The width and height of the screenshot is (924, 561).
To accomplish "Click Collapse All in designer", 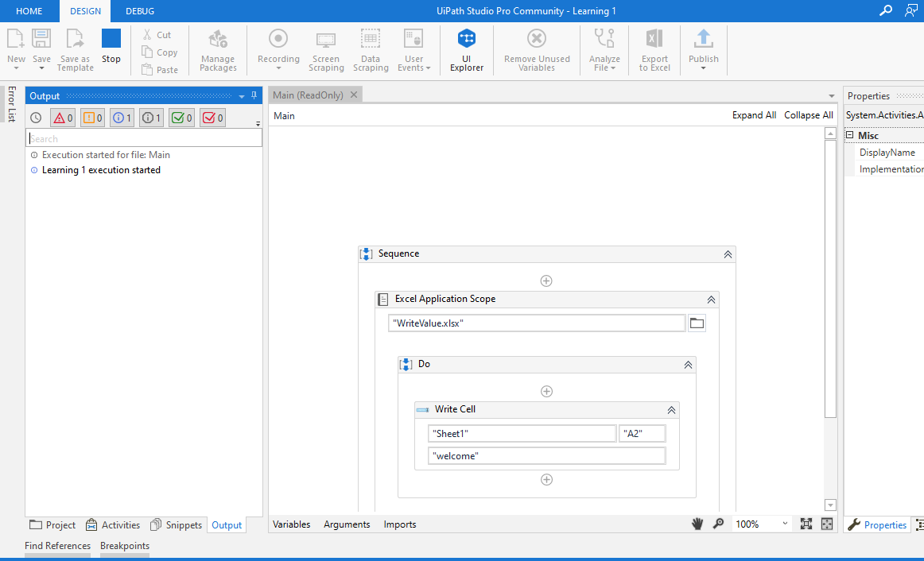I will (x=809, y=115).
